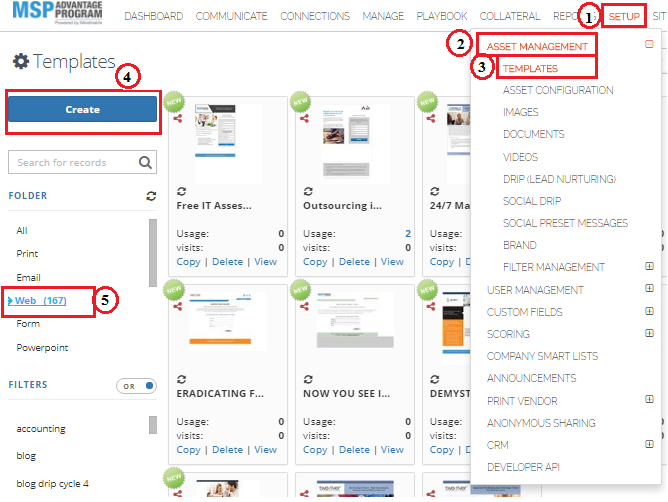This screenshot has height=502, width=668.
Task: Select the Print folder
Action: 27,254
